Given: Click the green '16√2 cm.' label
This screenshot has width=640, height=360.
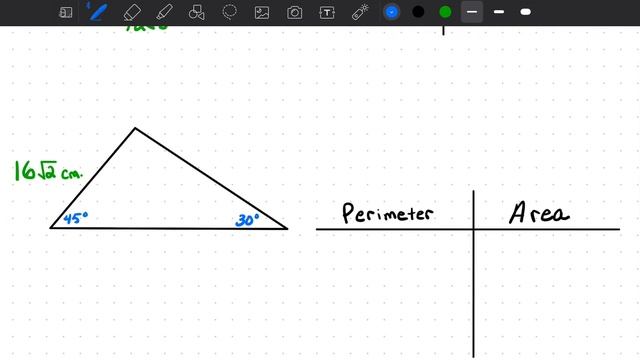Looking at the screenshot, I should (x=48, y=171).
